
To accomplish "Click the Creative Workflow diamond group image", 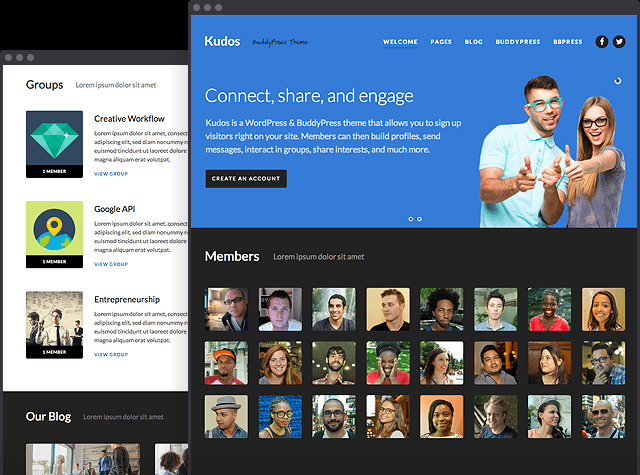I will tap(54, 138).
